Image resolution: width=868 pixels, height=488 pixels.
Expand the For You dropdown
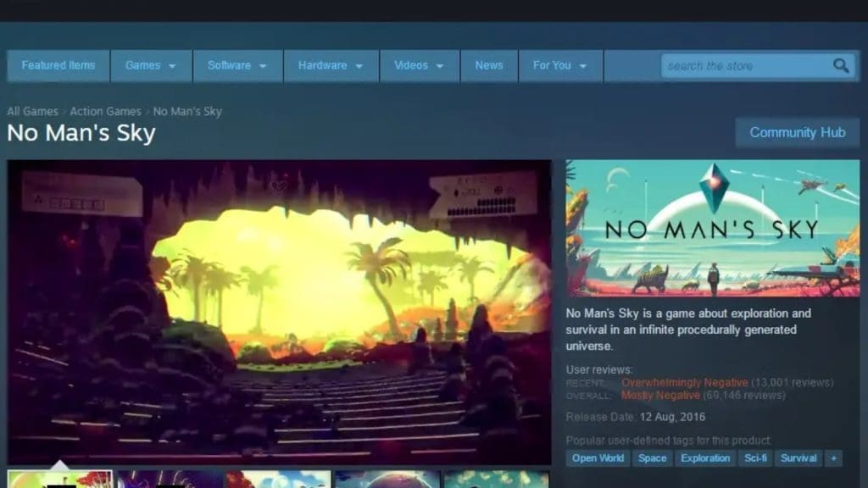coord(560,66)
